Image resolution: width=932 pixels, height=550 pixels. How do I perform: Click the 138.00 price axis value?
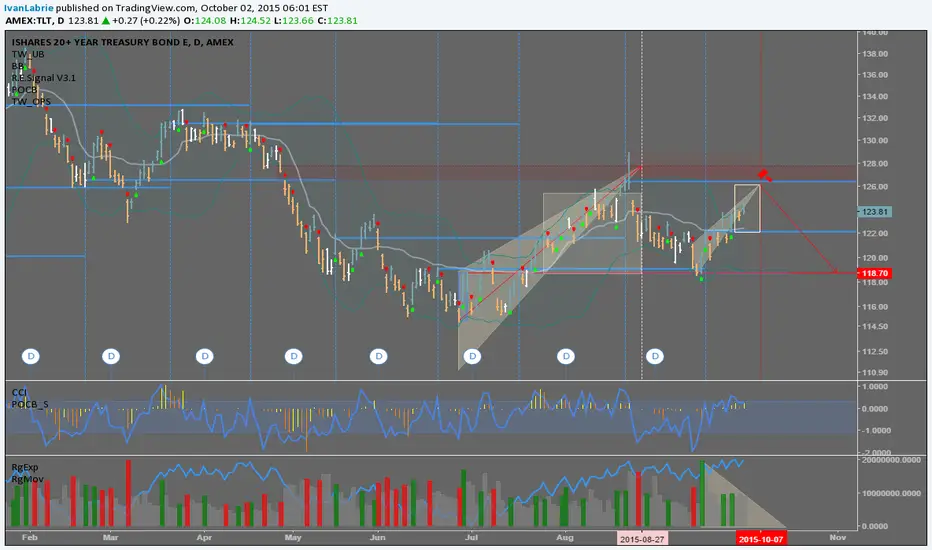coord(875,54)
